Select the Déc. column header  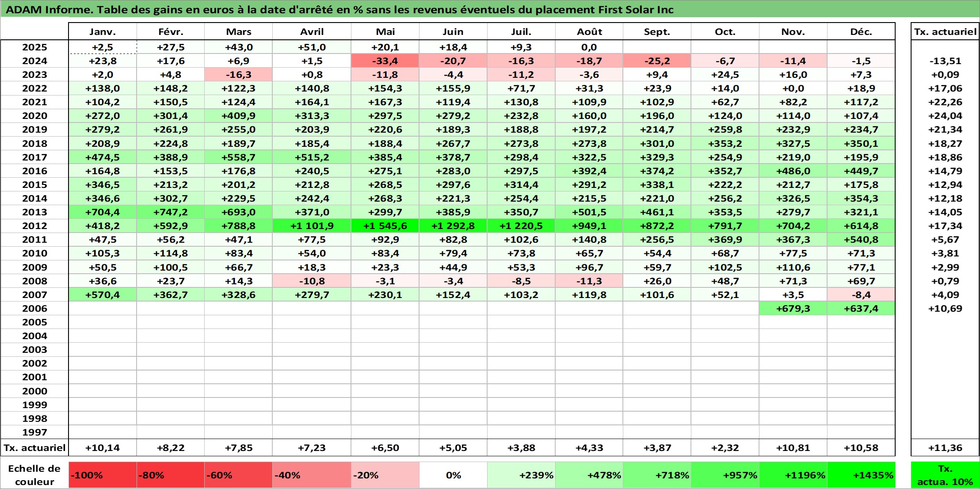[x=861, y=32]
